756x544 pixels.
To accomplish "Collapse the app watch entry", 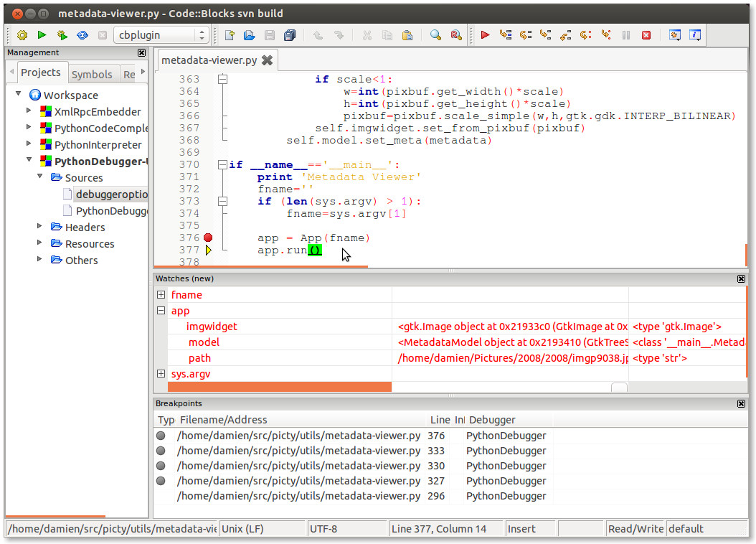I will [161, 310].
